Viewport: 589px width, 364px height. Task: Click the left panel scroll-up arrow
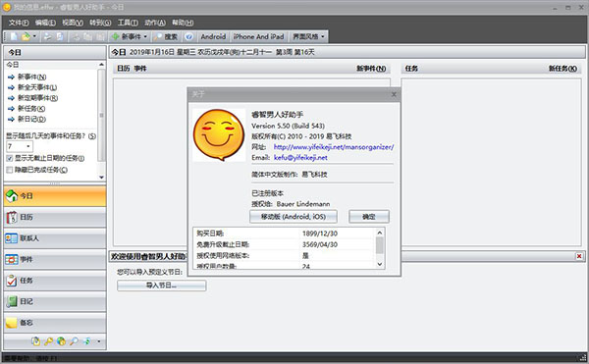pos(101,65)
